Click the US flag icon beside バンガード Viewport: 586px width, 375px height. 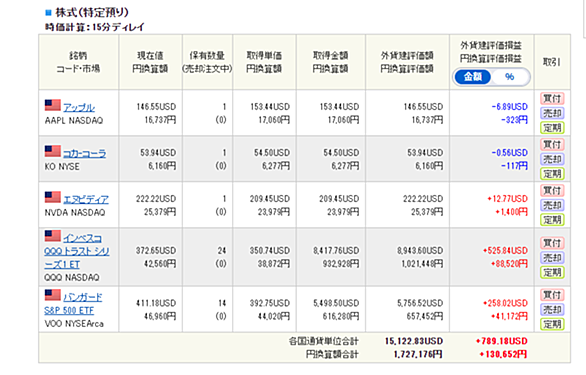click(53, 295)
